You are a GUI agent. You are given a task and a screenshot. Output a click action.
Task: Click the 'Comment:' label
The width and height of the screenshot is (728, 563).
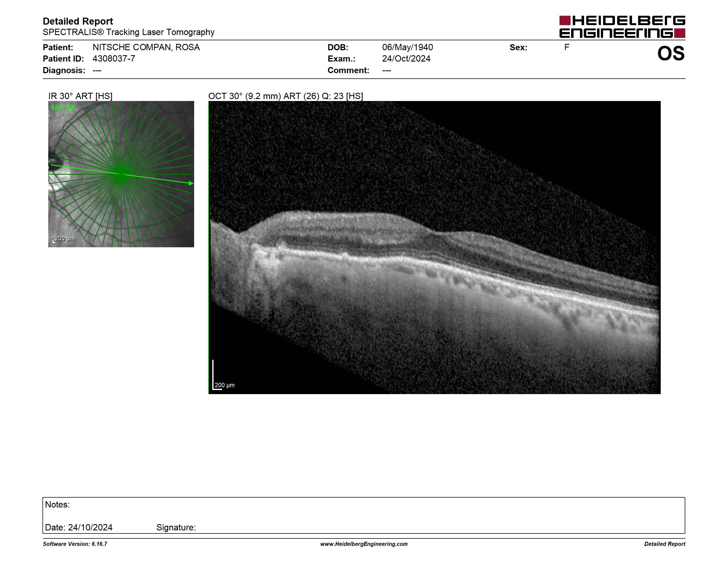pos(348,70)
